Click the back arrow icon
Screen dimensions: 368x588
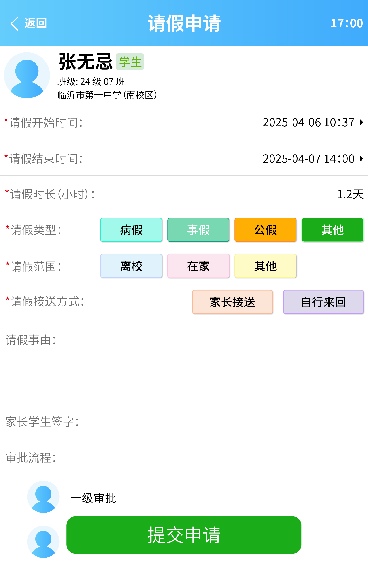coord(15,24)
